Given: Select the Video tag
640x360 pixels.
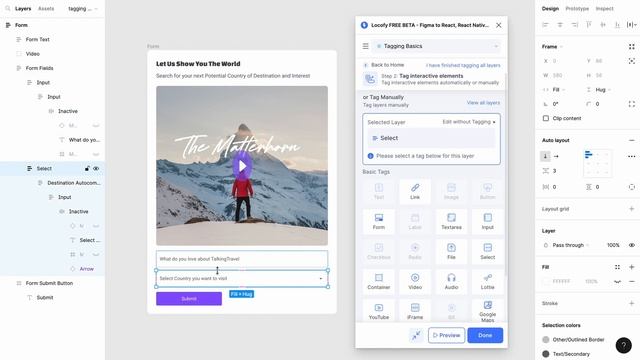Looking at the screenshot, I should pyautogui.click(x=415, y=281).
